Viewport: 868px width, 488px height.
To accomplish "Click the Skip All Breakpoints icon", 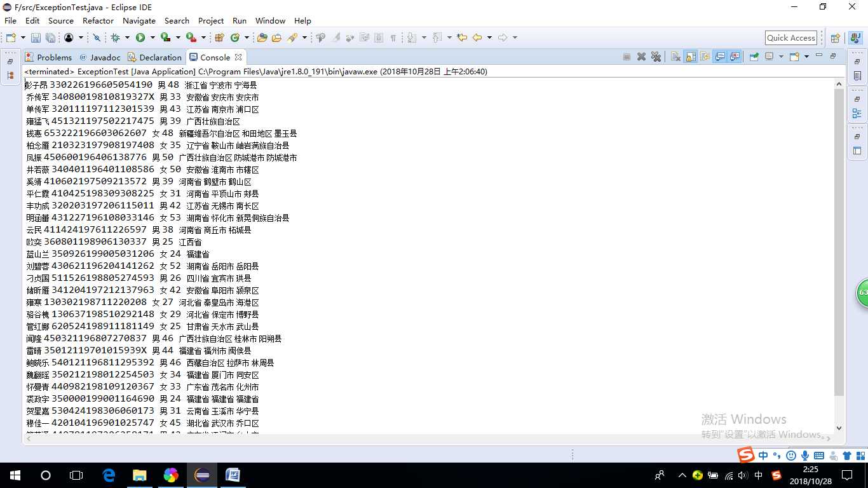I will [97, 37].
